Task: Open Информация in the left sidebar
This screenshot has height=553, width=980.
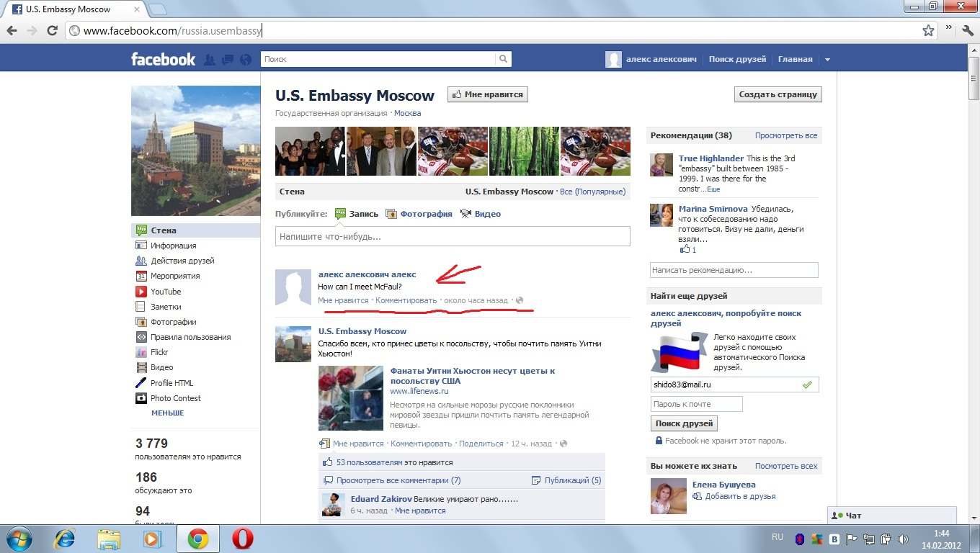Action: coord(173,246)
